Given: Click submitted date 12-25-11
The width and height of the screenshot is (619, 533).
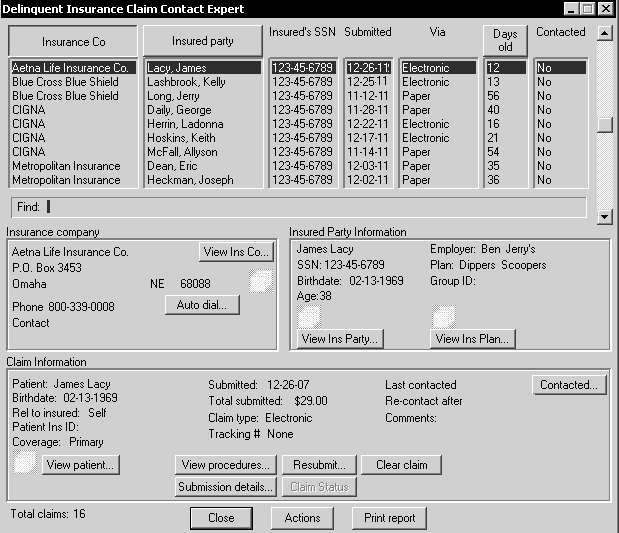Looking at the screenshot, I should click(x=368, y=82).
